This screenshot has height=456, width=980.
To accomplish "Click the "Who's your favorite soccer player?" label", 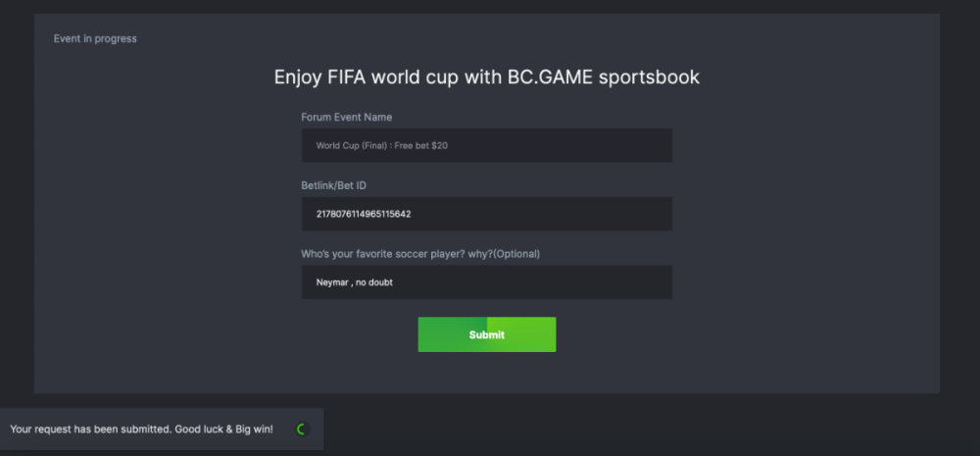I will (x=392, y=254).
